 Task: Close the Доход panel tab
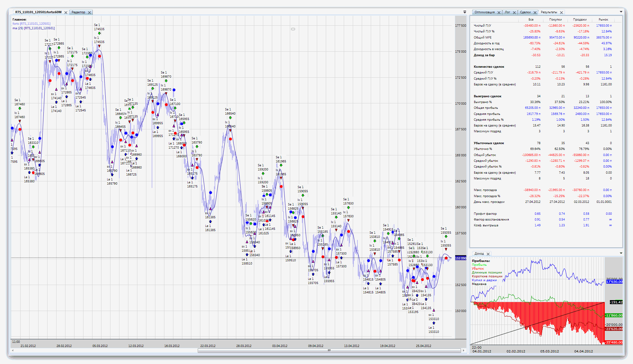(488, 254)
